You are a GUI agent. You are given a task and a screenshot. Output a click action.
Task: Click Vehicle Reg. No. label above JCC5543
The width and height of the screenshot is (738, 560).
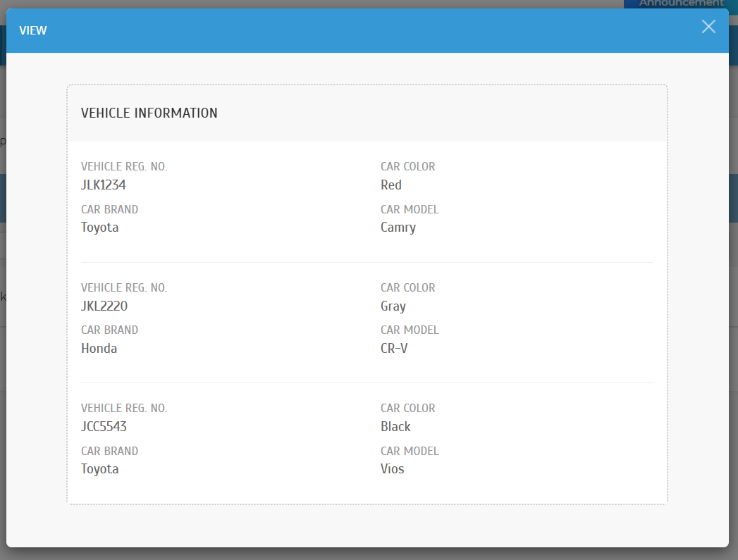point(124,409)
